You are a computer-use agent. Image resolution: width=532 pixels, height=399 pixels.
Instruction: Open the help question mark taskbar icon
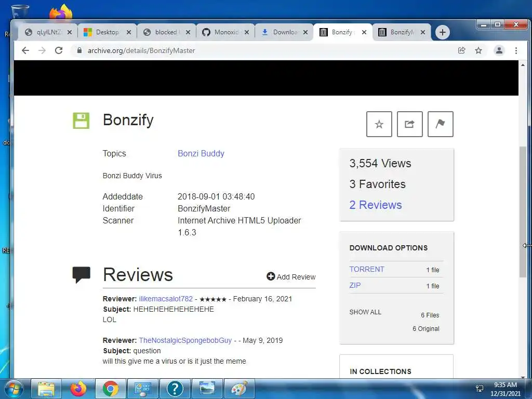[x=175, y=389]
